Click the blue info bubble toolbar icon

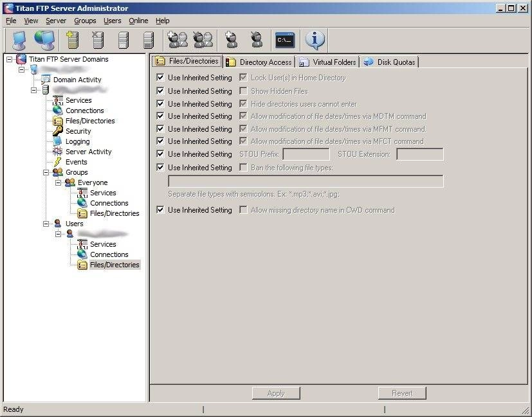315,40
